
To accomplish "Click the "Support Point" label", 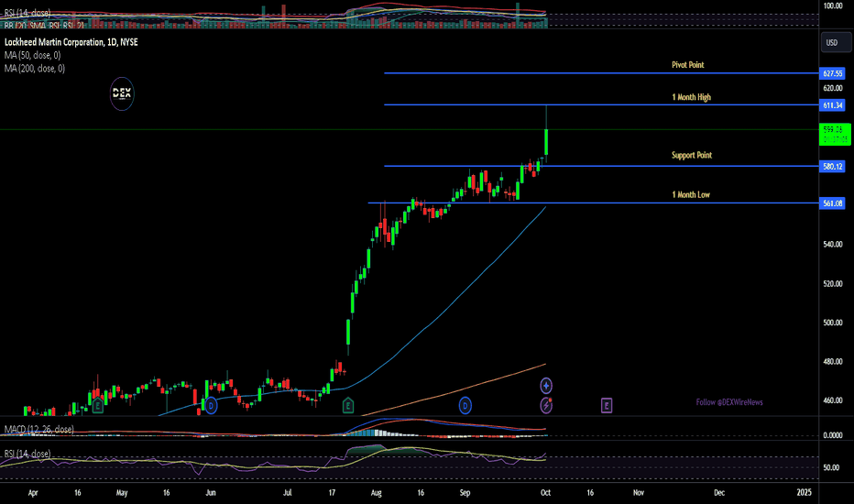I will point(692,155).
